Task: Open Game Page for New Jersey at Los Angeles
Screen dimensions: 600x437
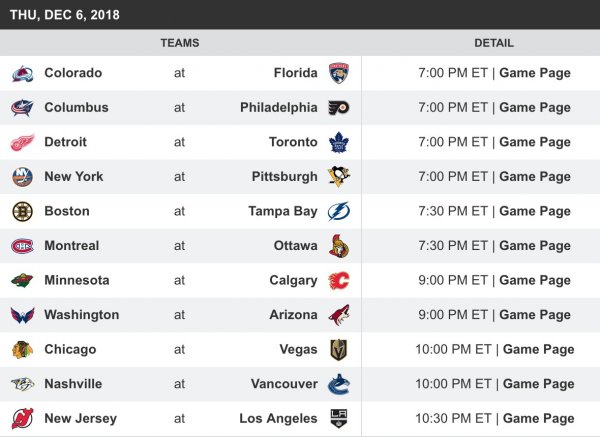Action: coord(538,418)
